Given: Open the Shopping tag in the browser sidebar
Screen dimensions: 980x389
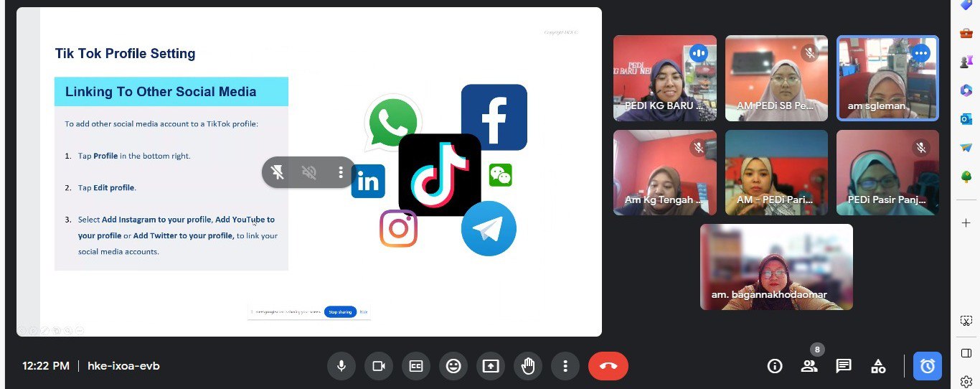Looking at the screenshot, I should (x=966, y=4).
